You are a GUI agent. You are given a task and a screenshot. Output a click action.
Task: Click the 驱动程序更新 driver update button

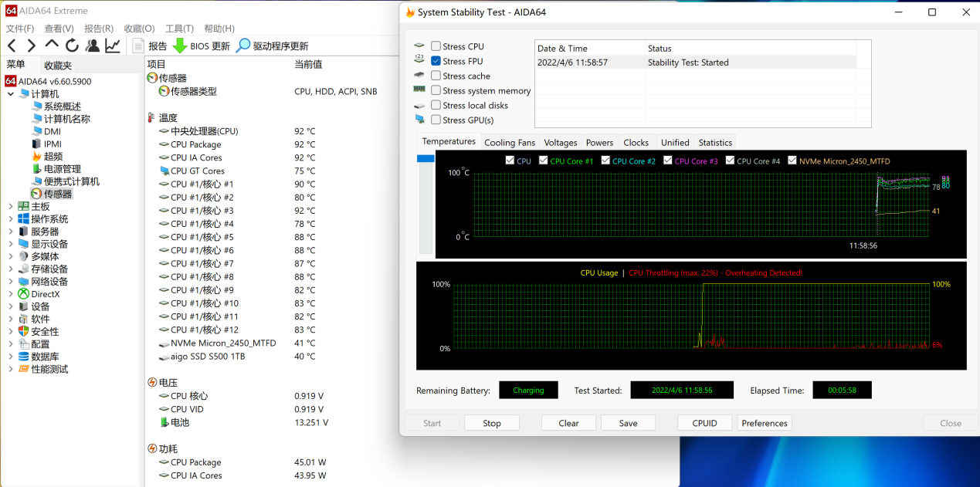point(272,46)
